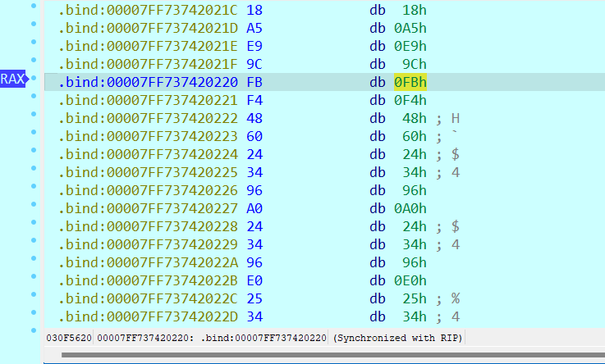
Task: Click the 0A0h operand value
Action: [410, 208]
